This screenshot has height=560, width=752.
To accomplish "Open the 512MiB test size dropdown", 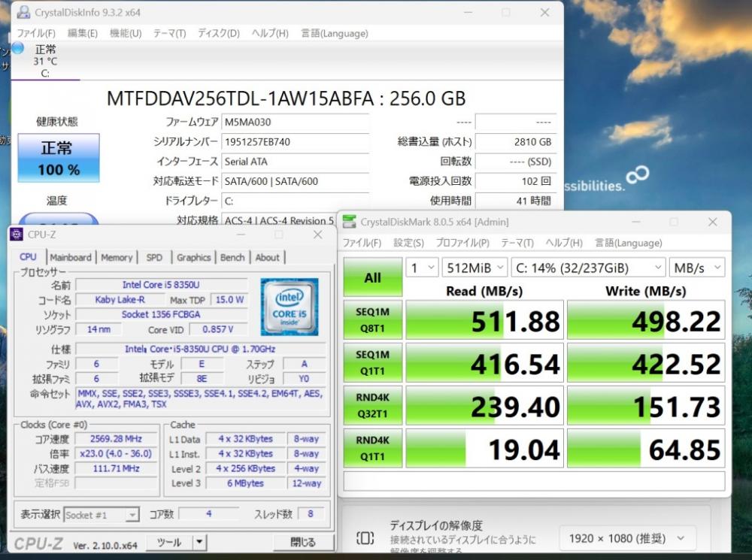I will [475, 268].
